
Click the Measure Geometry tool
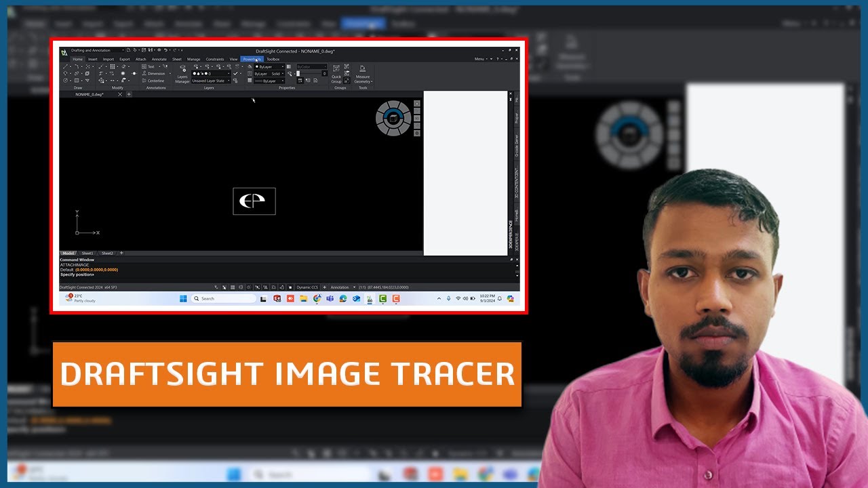(x=363, y=74)
